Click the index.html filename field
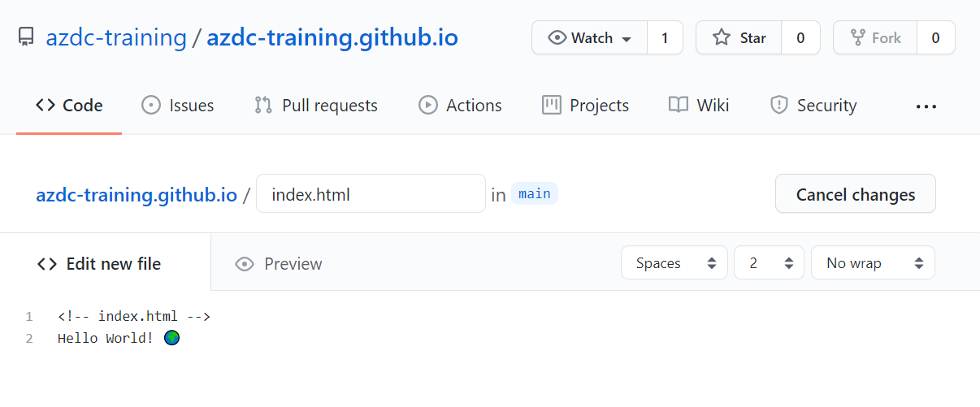Image resolution: width=980 pixels, height=407 pixels. click(x=371, y=194)
